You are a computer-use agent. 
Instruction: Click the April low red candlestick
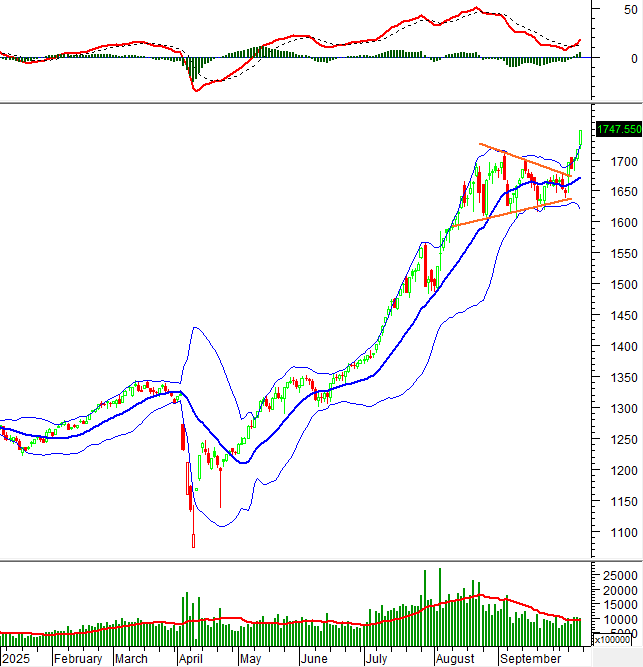pyautogui.click(x=193, y=540)
